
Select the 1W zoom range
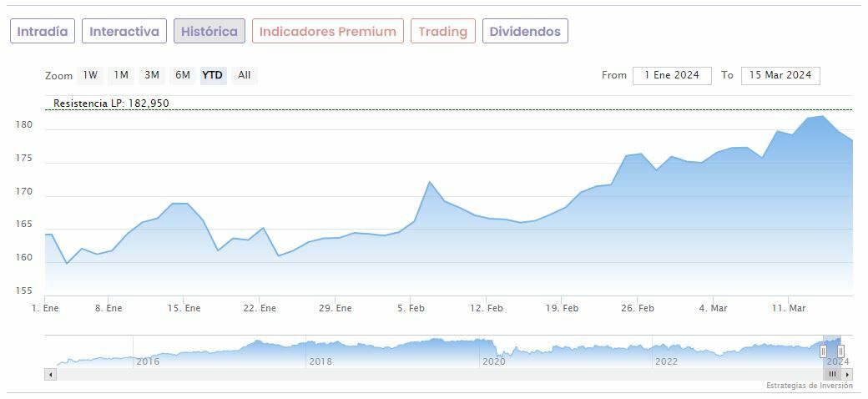pyautogui.click(x=90, y=75)
